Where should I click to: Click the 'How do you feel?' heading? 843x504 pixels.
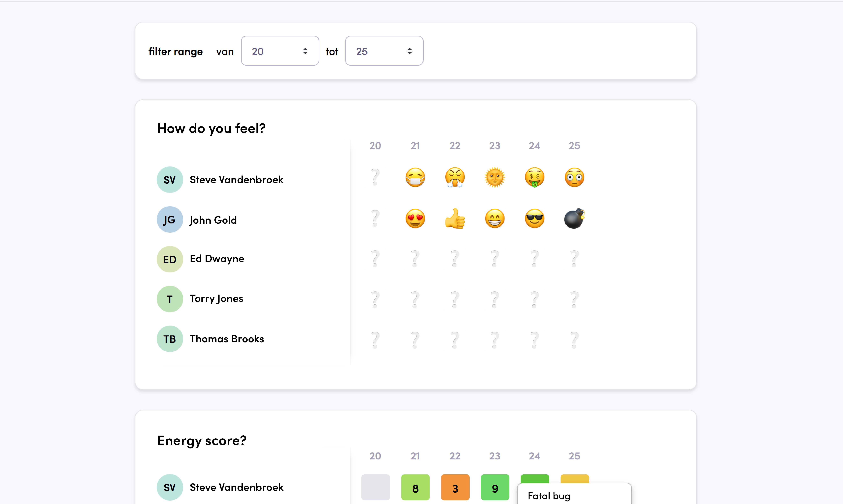[211, 128]
